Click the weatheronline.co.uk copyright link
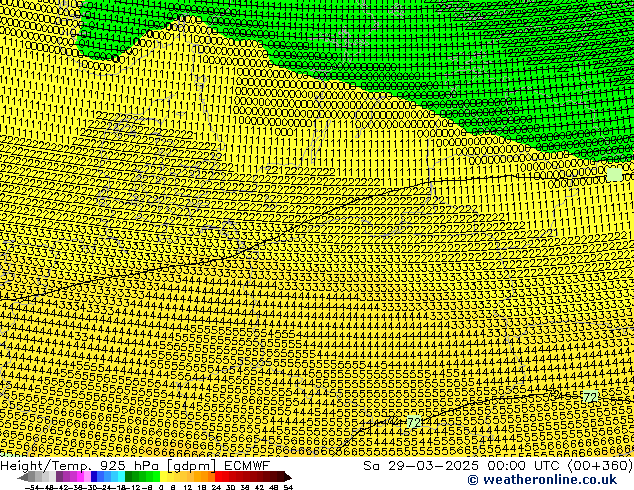 tap(542, 480)
